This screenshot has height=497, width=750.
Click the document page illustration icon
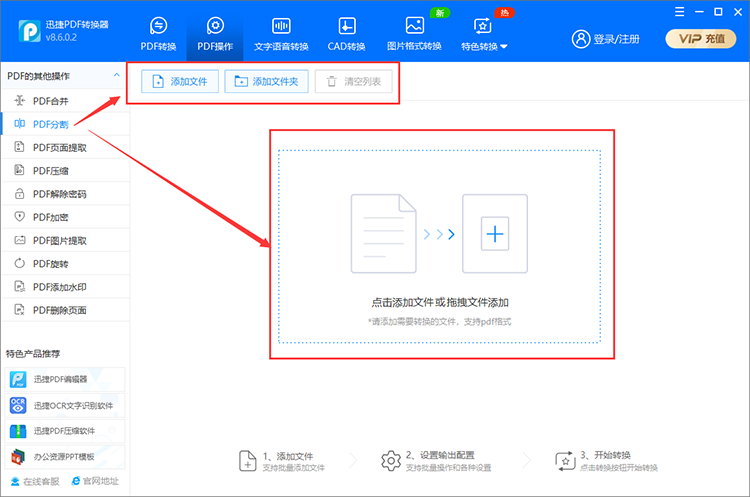tap(384, 234)
